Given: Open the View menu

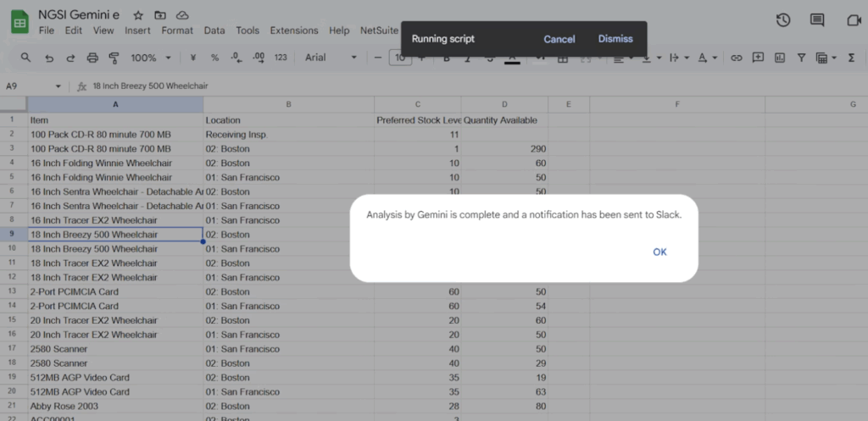Looking at the screenshot, I should coord(103,30).
